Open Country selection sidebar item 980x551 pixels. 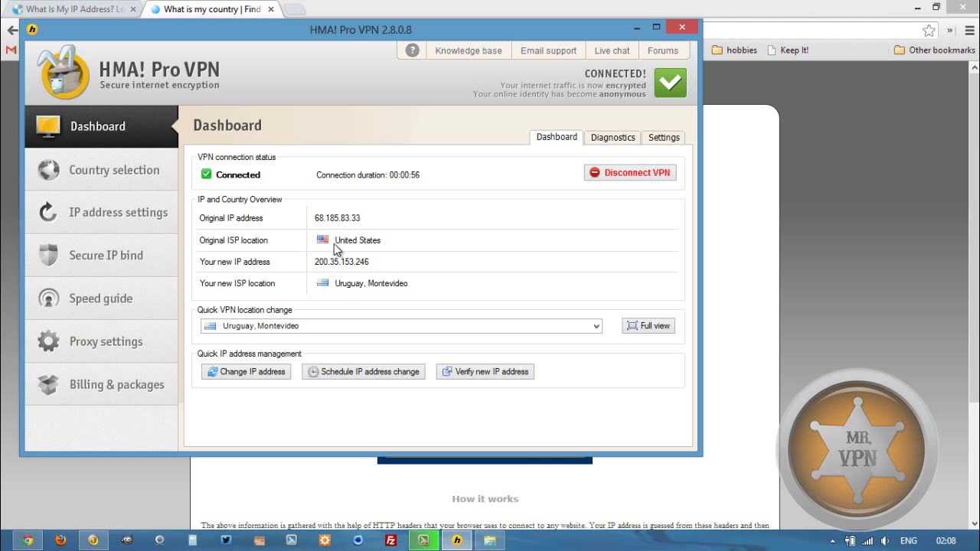click(101, 170)
